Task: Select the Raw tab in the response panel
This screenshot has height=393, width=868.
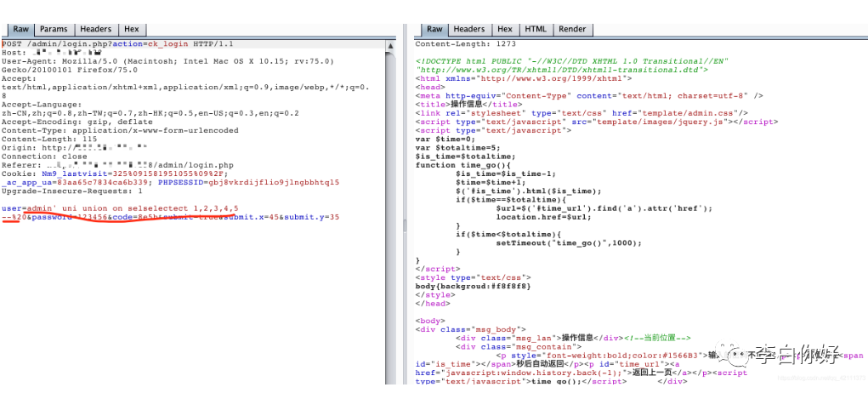Action: pyautogui.click(x=434, y=29)
